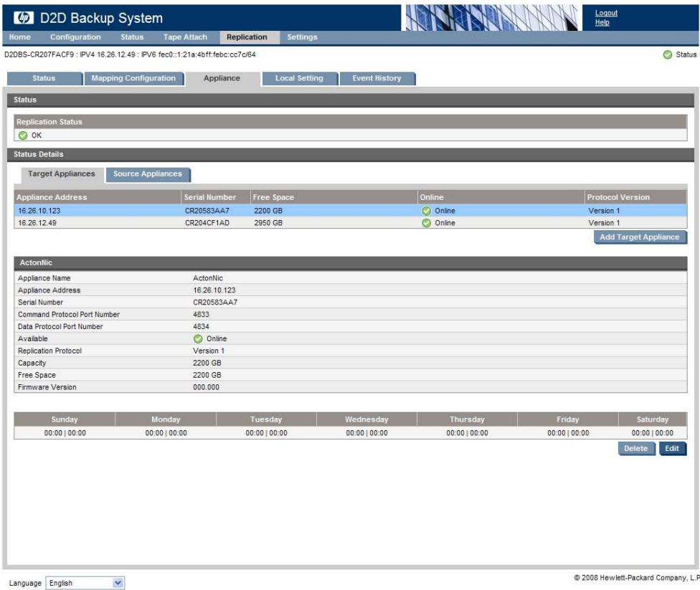Click Online icon in 16.26.10.123 row
The image size is (700, 590).
[426, 211]
